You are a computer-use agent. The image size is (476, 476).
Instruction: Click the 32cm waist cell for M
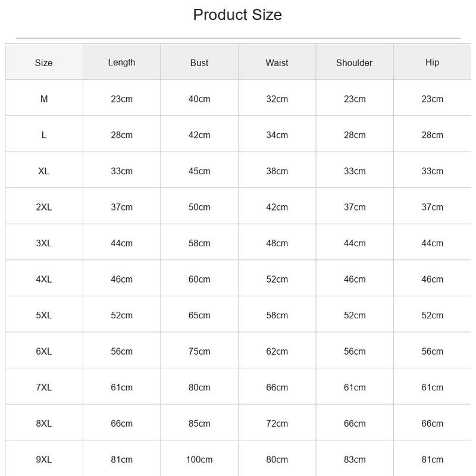[277, 99]
